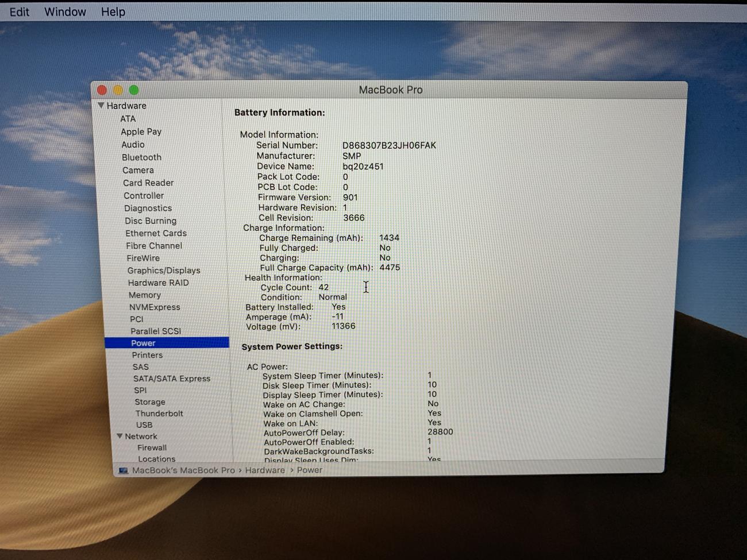Click the Charge Remaining value 1434
This screenshot has height=560, width=747.
pyautogui.click(x=389, y=238)
